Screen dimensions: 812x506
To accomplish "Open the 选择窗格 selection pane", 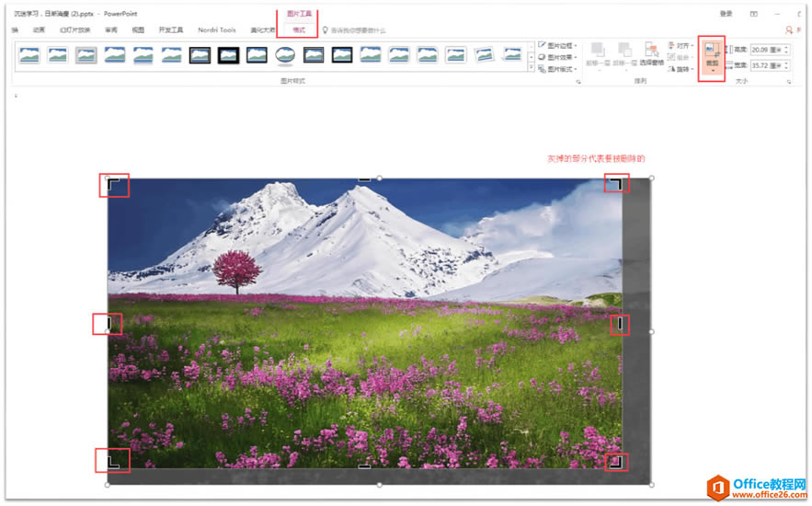I will [651, 54].
